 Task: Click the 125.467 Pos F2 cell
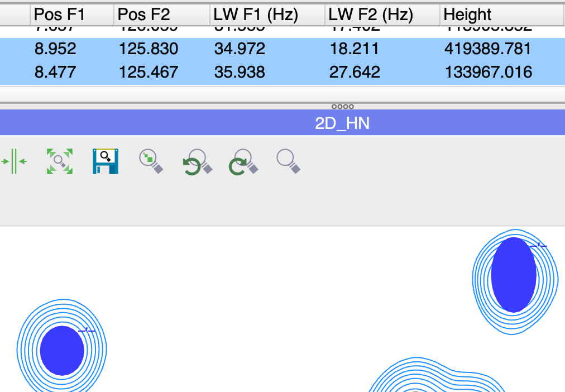[x=149, y=72]
